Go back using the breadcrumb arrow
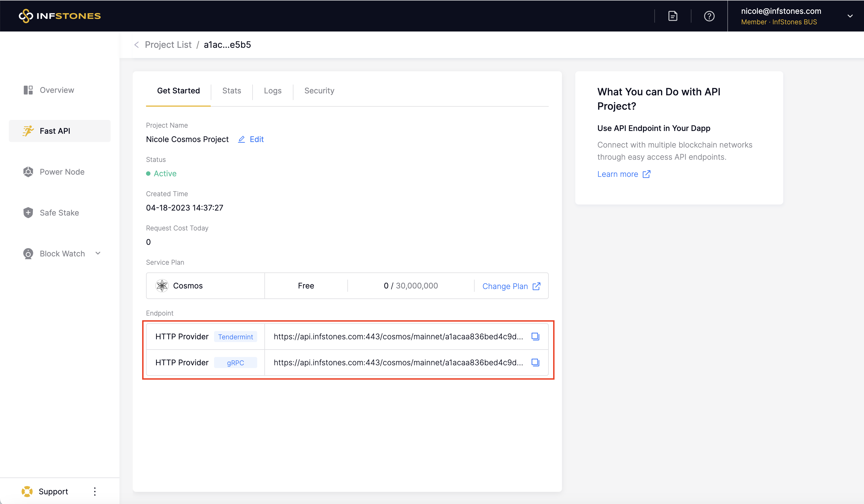864x504 pixels. tap(136, 45)
